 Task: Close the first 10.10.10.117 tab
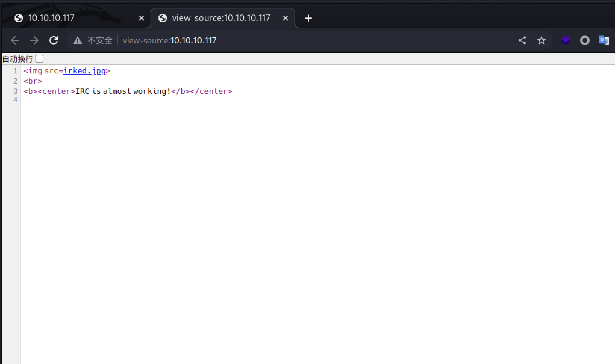click(141, 18)
